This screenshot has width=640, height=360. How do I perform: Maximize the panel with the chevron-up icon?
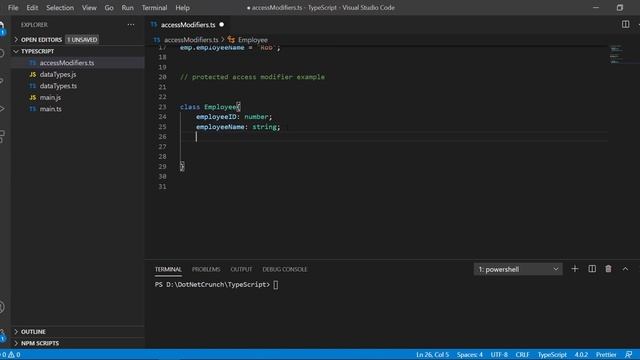[x=625, y=269]
